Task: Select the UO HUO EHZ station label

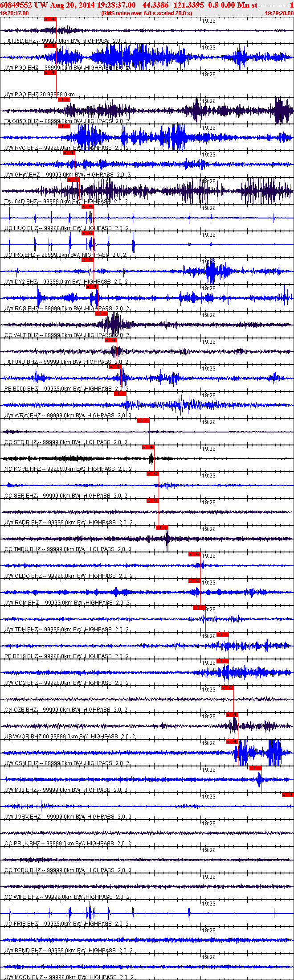Action: pyautogui.click(x=66, y=228)
